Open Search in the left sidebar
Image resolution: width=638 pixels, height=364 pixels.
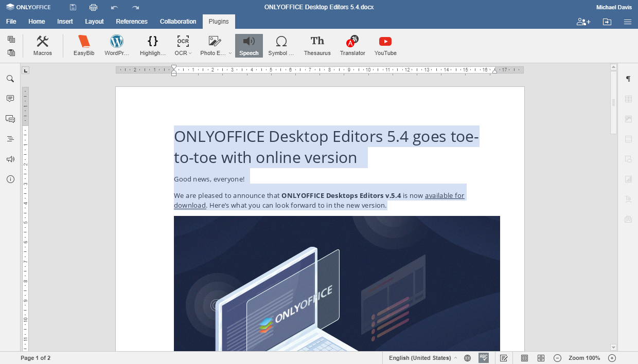(x=10, y=79)
